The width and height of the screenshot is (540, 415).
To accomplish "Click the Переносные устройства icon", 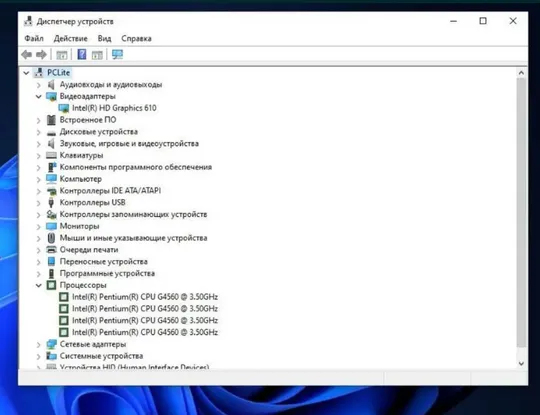I will pyautogui.click(x=51, y=261).
